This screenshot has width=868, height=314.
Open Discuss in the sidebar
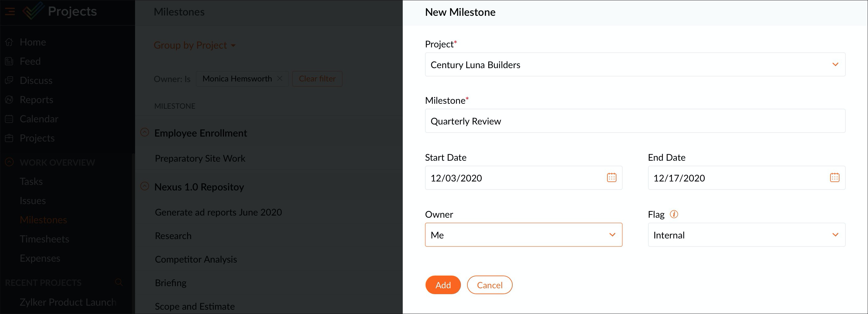point(36,81)
